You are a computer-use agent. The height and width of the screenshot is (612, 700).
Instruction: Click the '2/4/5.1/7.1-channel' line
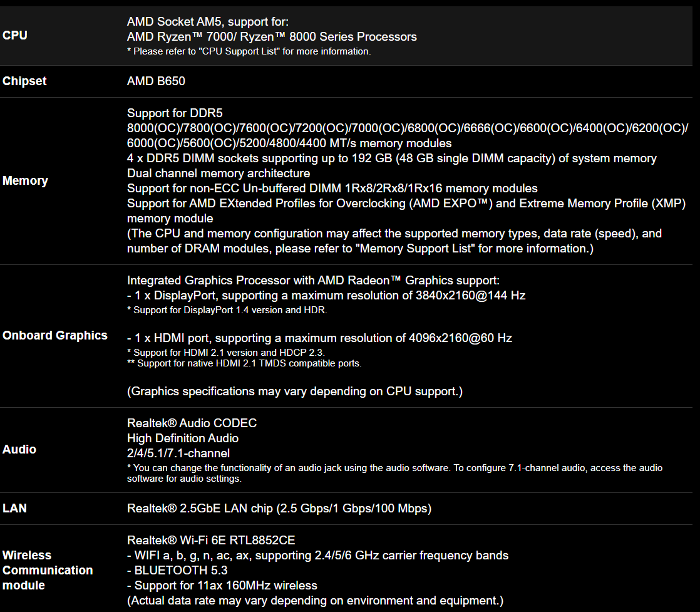click(178, 454)
